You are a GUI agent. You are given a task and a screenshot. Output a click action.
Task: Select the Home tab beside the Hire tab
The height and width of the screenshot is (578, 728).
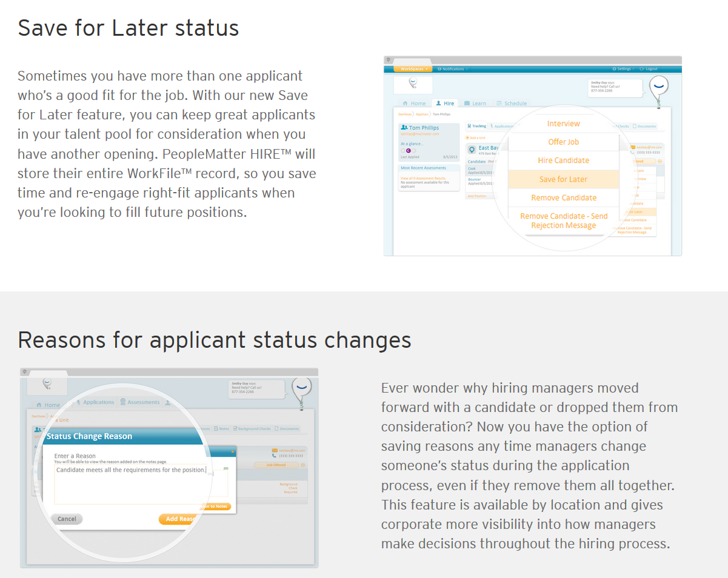414,104
